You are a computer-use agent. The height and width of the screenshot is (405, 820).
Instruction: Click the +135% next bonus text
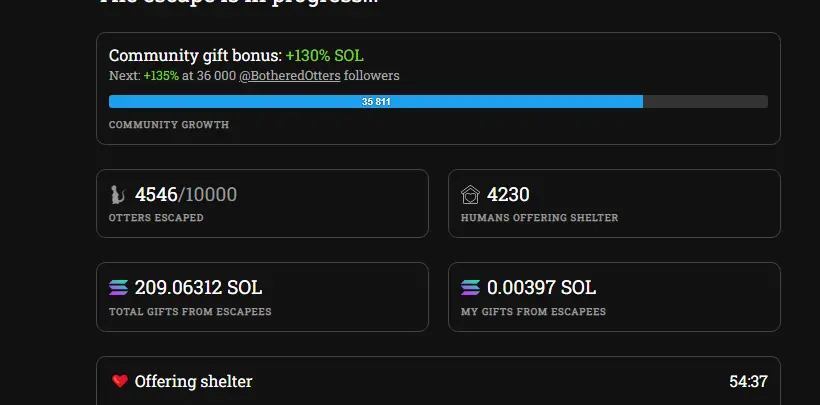(161, 76)
